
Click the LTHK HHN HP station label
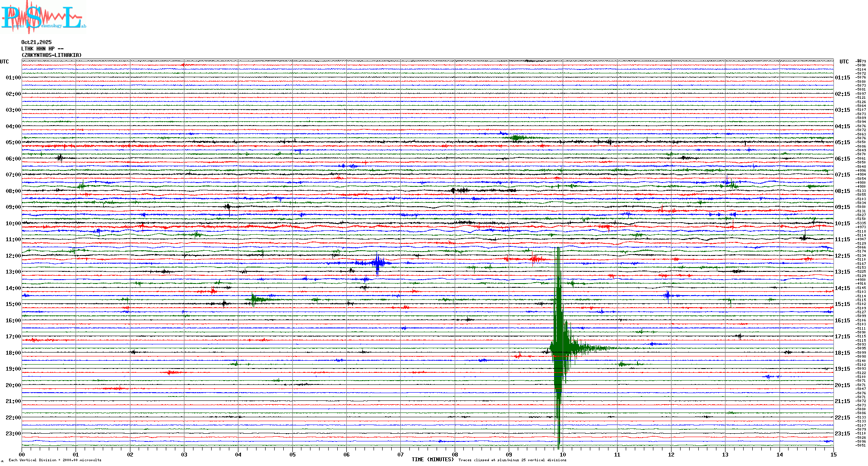pos(42,49)
